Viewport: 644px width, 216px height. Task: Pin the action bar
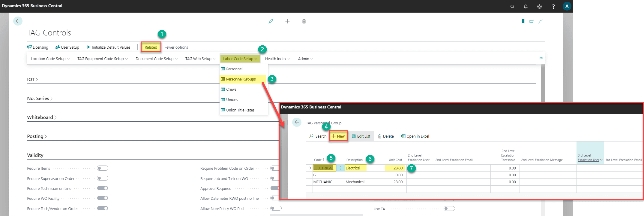541,58
